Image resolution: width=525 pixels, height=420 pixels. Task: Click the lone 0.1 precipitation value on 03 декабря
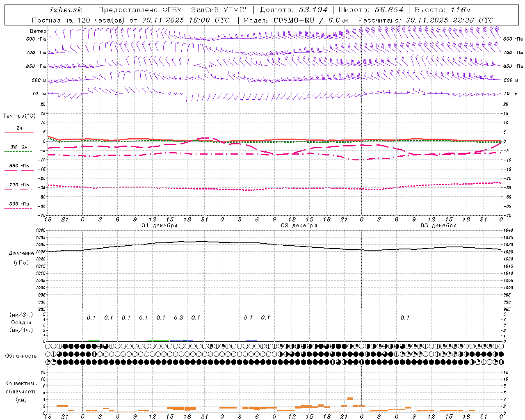pos(405,318)
